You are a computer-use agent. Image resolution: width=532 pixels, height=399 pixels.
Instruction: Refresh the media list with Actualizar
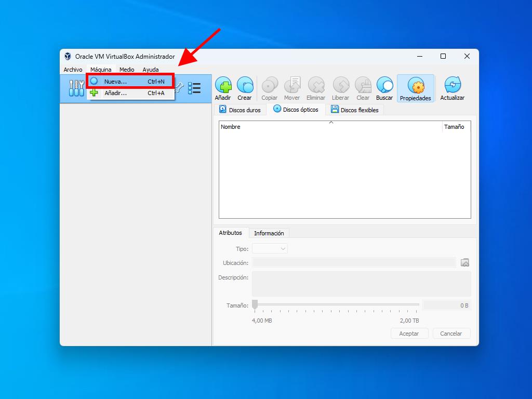click(x=452, y=88)
